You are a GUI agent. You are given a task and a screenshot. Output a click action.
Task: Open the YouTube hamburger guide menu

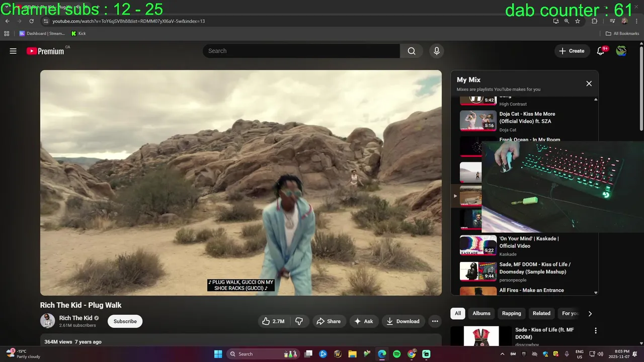13,51
